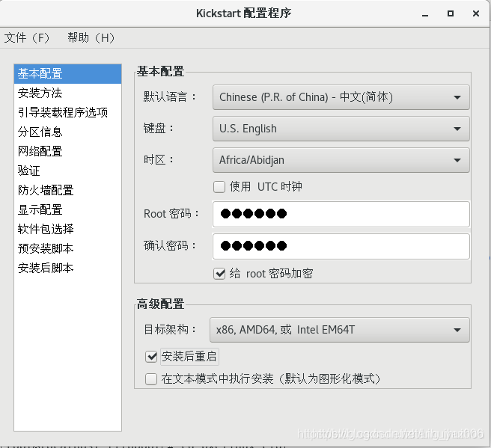Viewport: 491px width, 448px height.
Task: Select 安装后脚本 in sidebar
Action: [67, 268]
